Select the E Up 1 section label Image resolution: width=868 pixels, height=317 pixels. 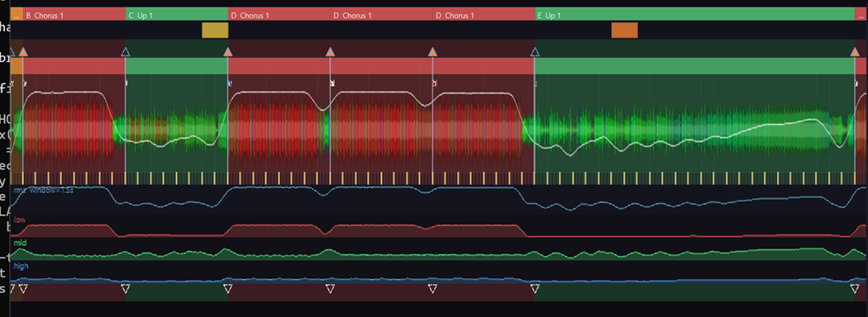694,14
